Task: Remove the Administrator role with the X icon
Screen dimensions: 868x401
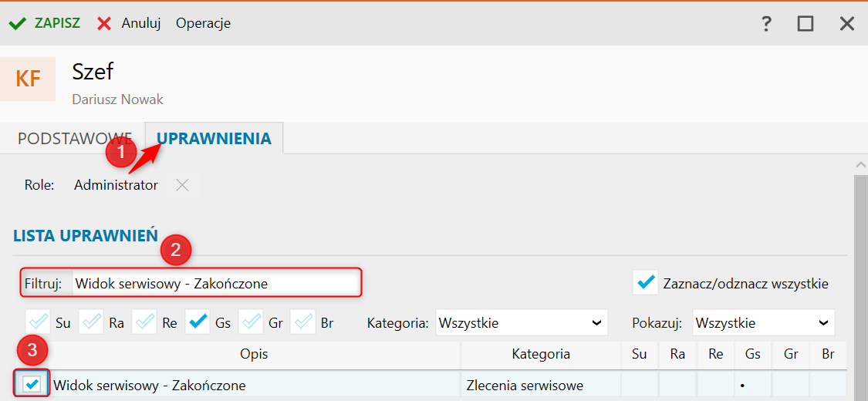Action: [x=182, y=185]
